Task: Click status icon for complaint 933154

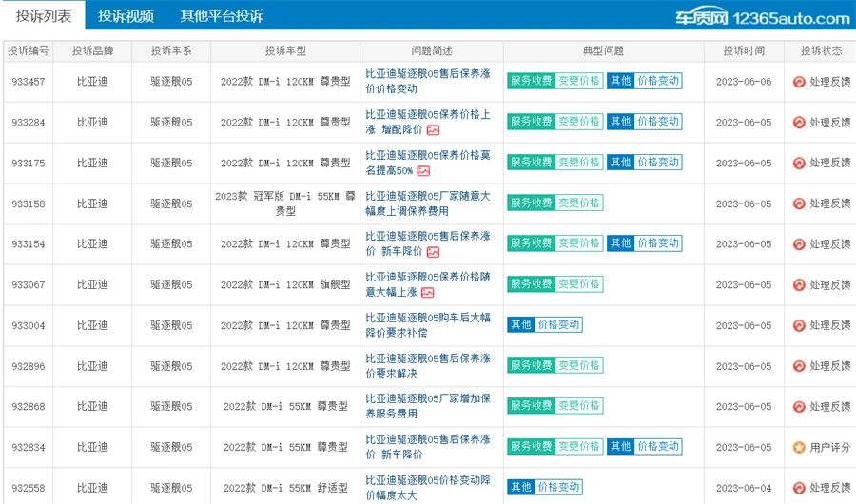Action: [x=799, y=244]
